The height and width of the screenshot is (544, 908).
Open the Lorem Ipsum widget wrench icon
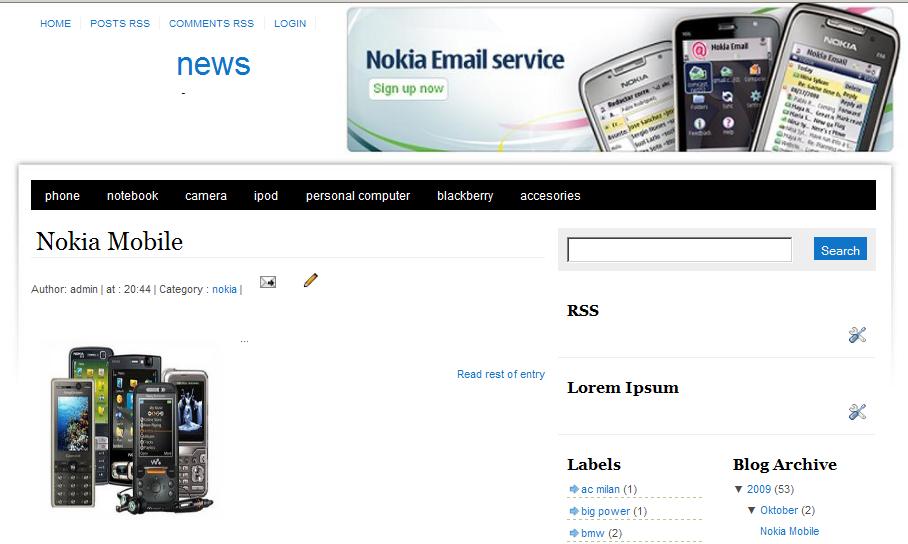pos(857,412)
